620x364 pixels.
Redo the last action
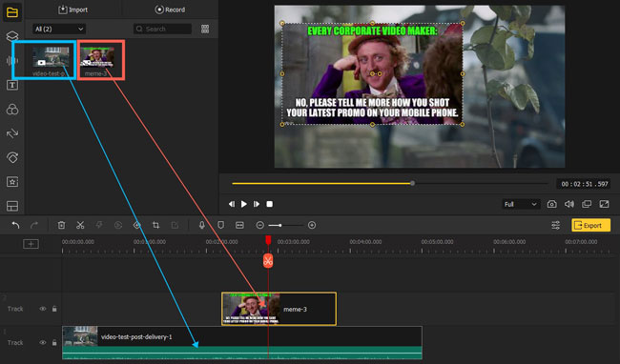(x=34, y=225)
